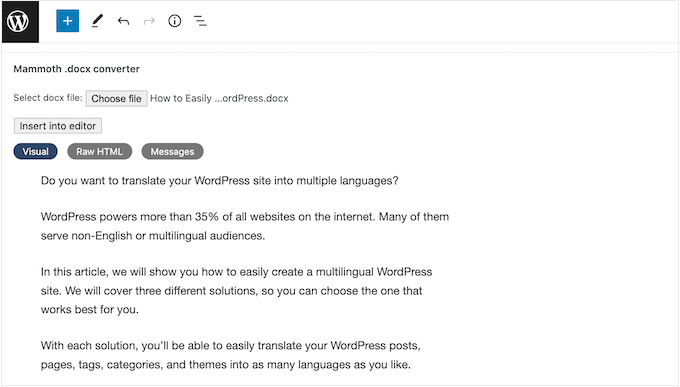Click the selected file name How to Easily ...ordPress.docx
This screenshot has height=387, width=680.
point(219,98)
